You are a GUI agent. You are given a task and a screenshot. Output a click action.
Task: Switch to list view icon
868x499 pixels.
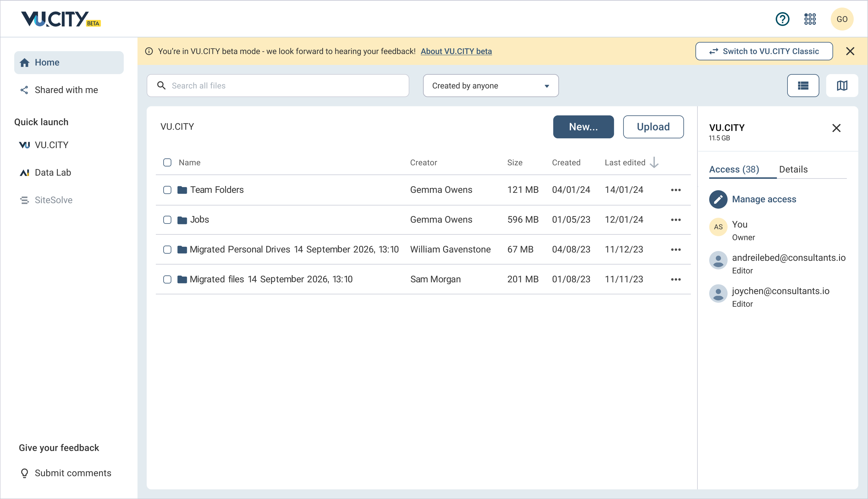(803, 86)
